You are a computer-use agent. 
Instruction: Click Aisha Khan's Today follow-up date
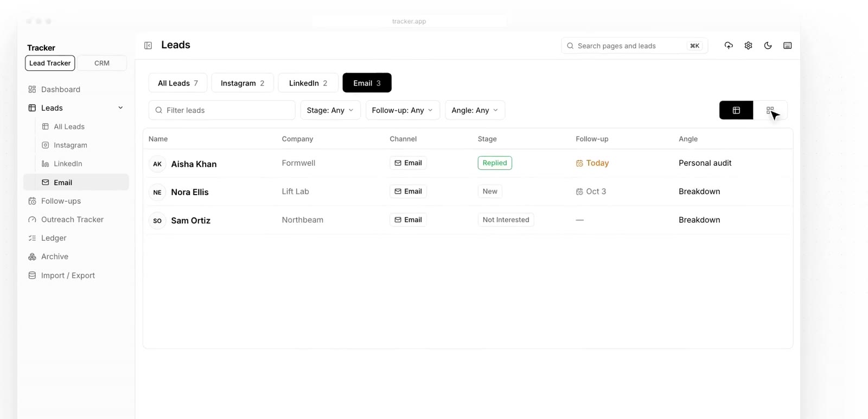pos(592,163)
